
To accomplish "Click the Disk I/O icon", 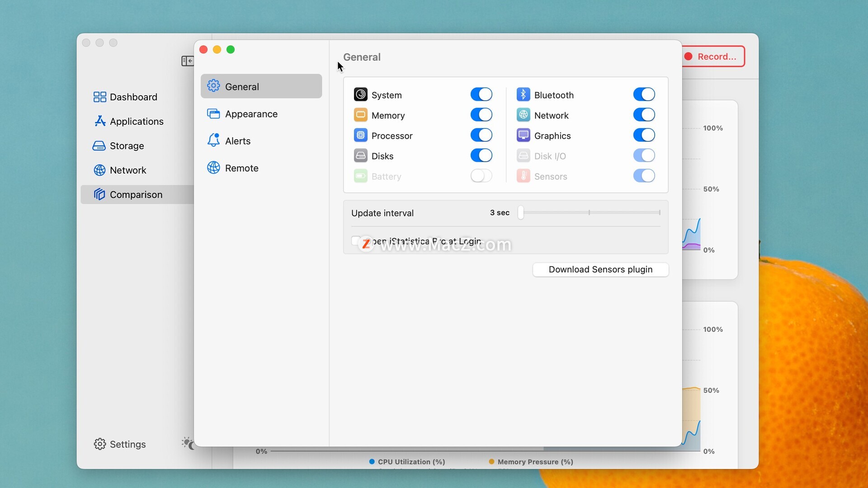I will [x=523, y=155].
